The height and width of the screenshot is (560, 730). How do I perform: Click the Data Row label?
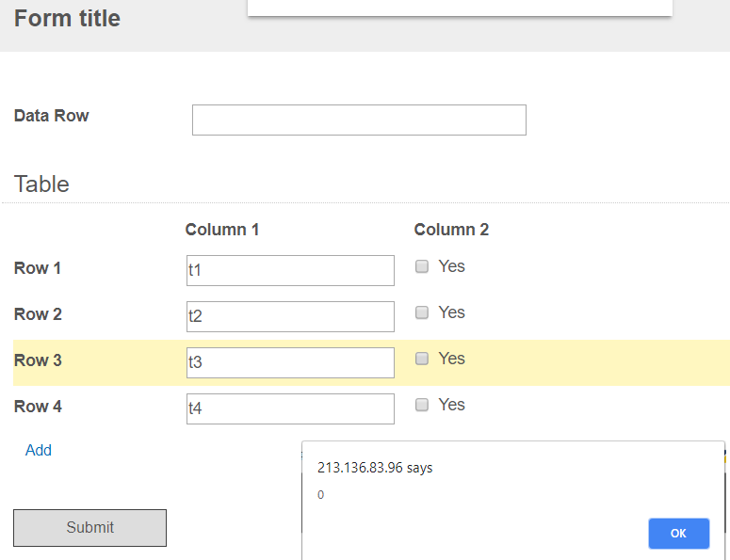(52, 116)
